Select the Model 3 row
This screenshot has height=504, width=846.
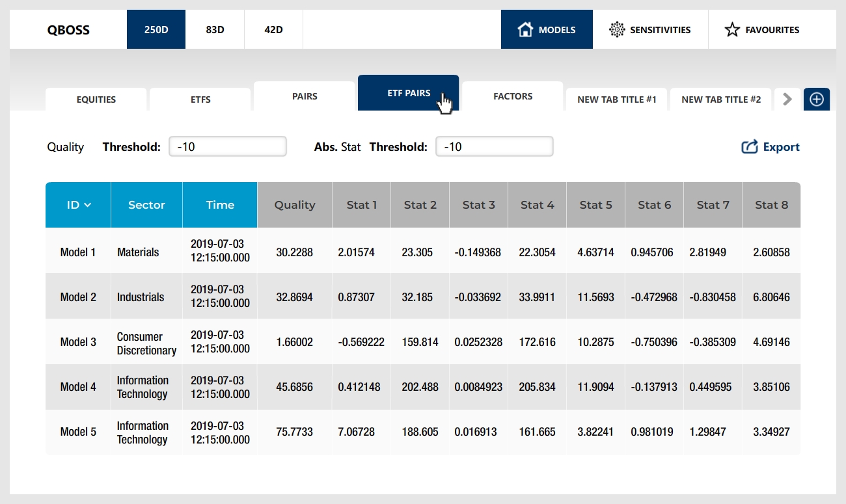78,342
